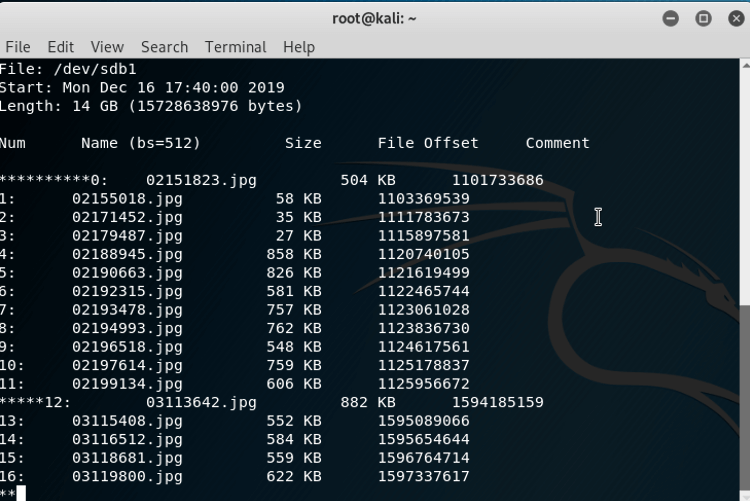750x501 pixels.
Task: Open the Help menu
Action: coord(298,47)
